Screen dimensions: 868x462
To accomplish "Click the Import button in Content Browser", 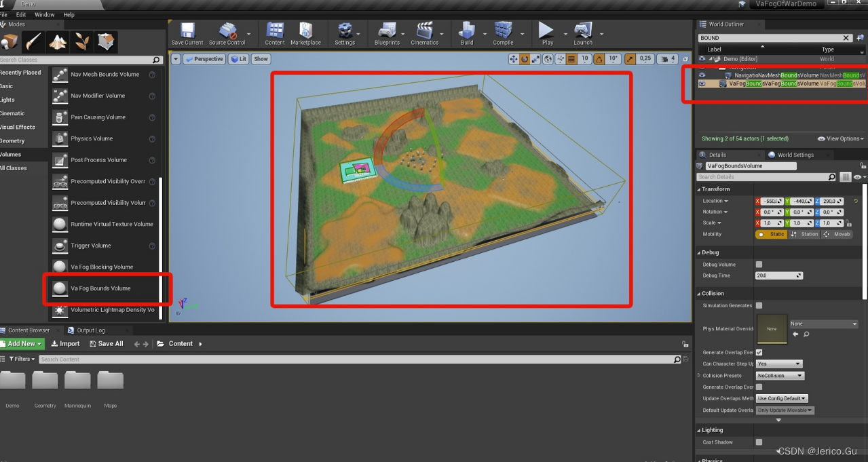I will [x=66, y=344].
